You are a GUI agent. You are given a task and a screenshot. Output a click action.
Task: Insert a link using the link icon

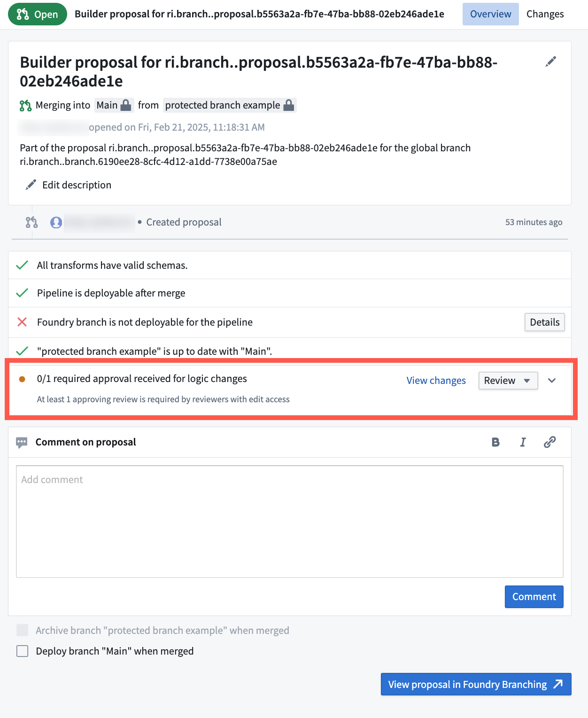click(549, 442)
